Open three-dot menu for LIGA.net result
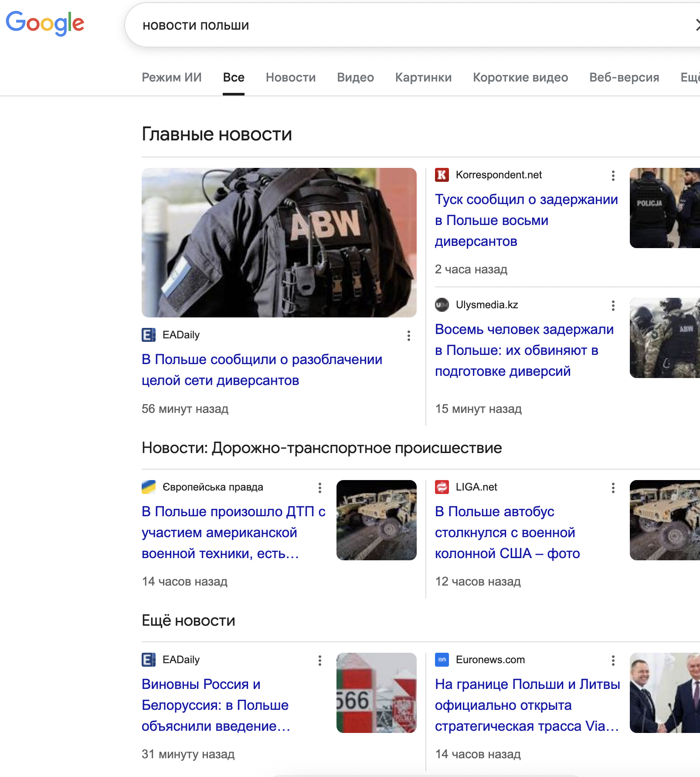This screenshot has height=777, width=700. point(613,488)
